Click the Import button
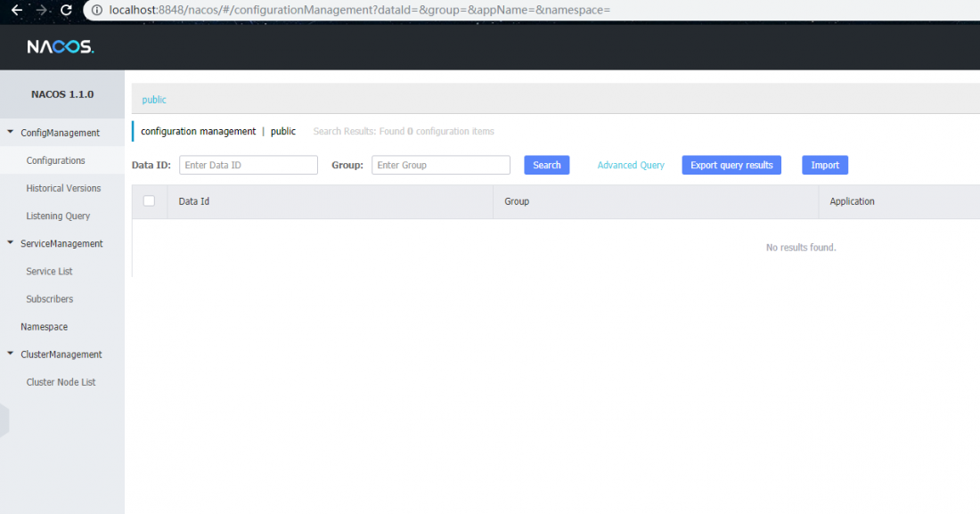 (x=825, y=165)
